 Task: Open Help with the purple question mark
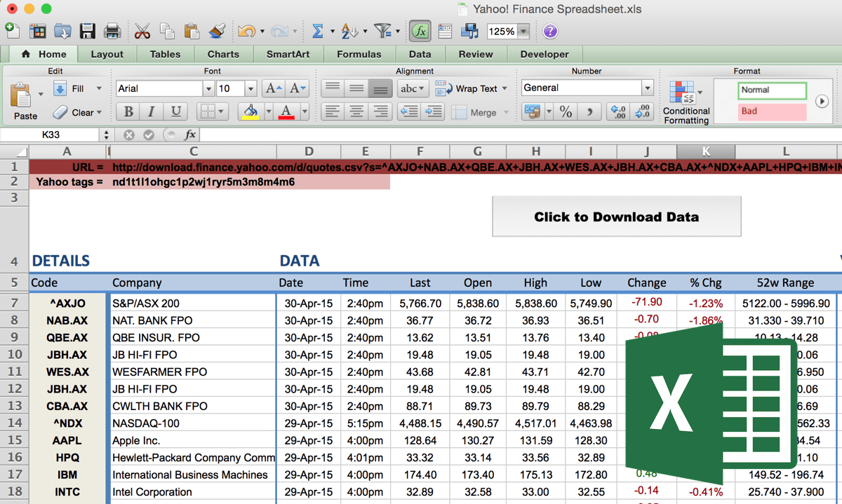[x=551, y=31]
